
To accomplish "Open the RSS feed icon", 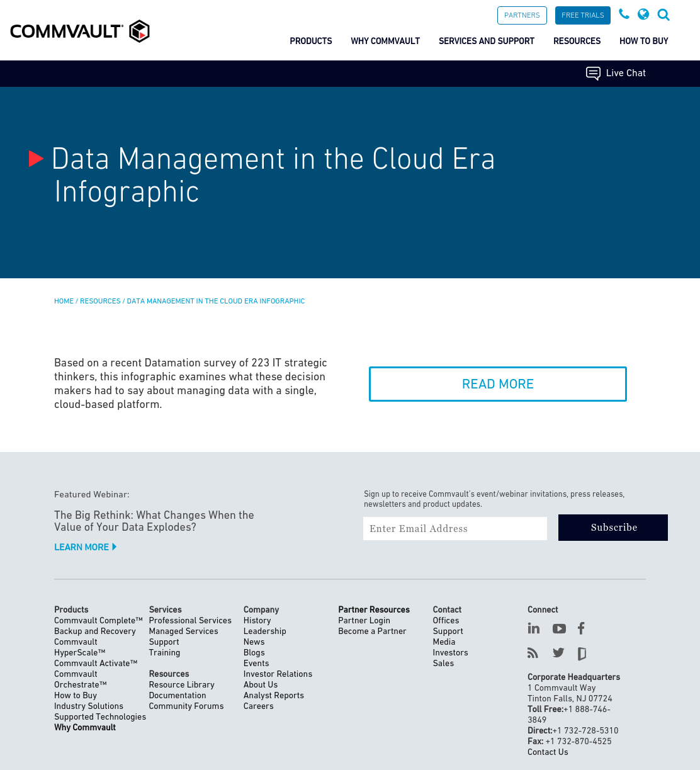I will point(533,653).
